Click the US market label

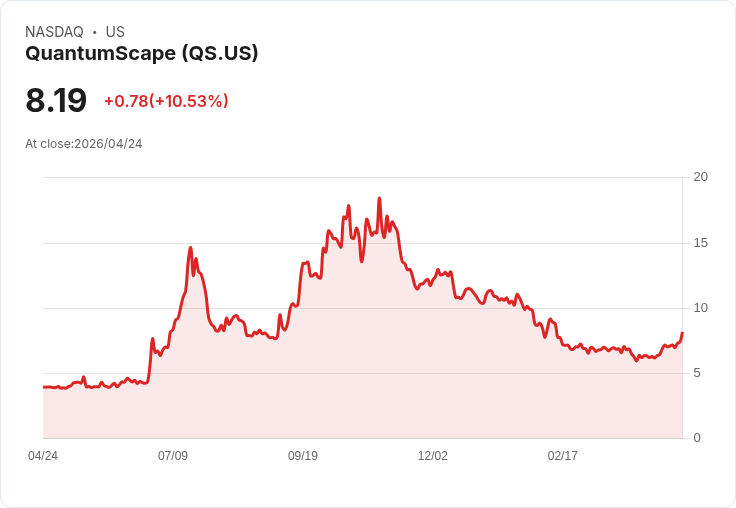click(x=115, y=32)
